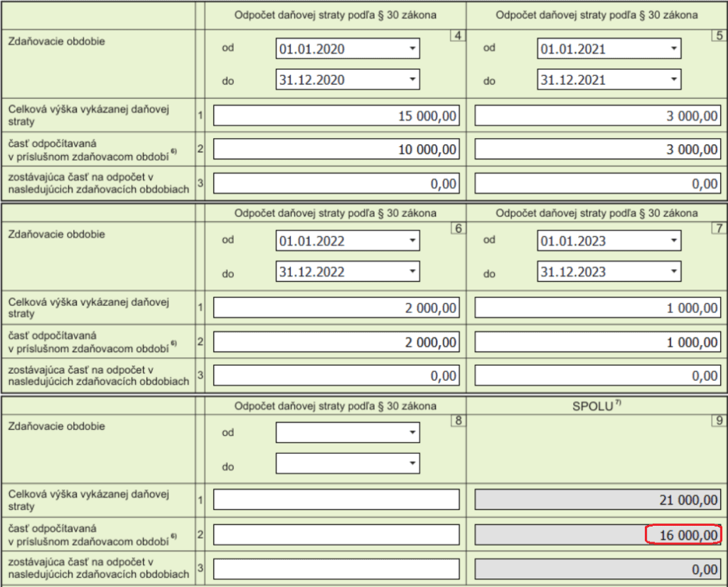Screen dimensions: 728x587
Task: Open the 01.01.2020 start date dropdown
Action: 412,49
